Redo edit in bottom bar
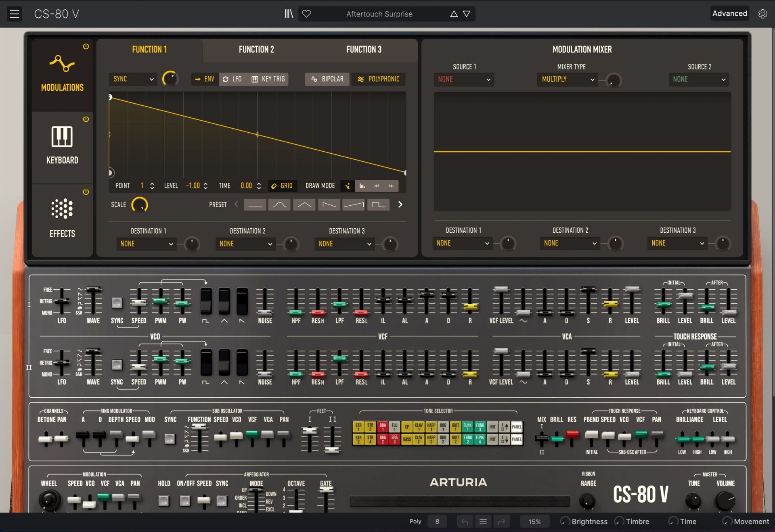 pyautogui.click(x=501, y=522)
